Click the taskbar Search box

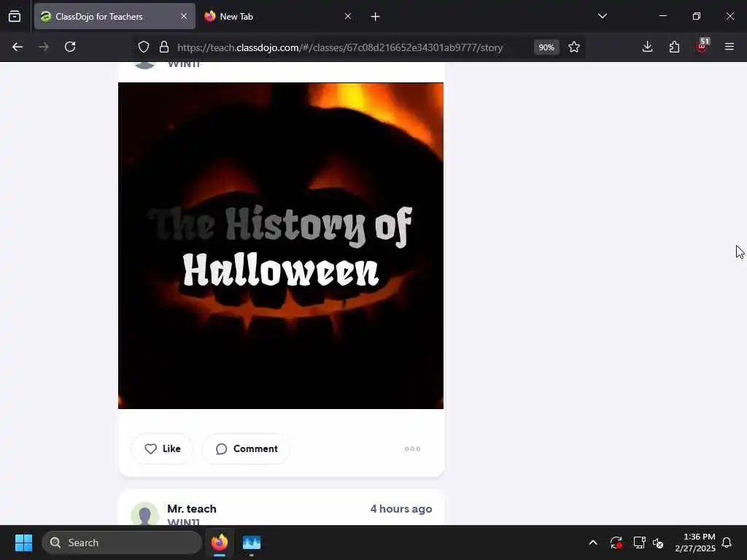122,542
